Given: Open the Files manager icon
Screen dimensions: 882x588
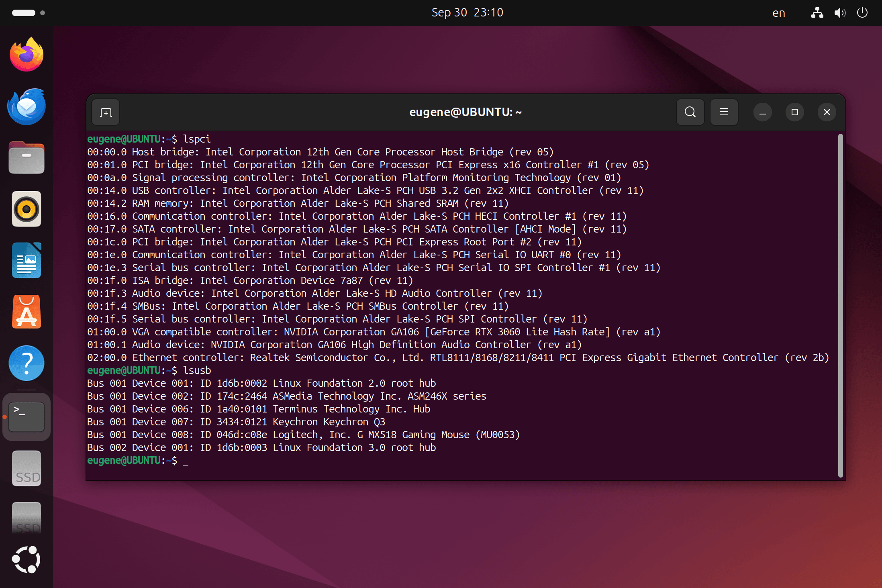Looking at the screenshot, I should point(27,158).
